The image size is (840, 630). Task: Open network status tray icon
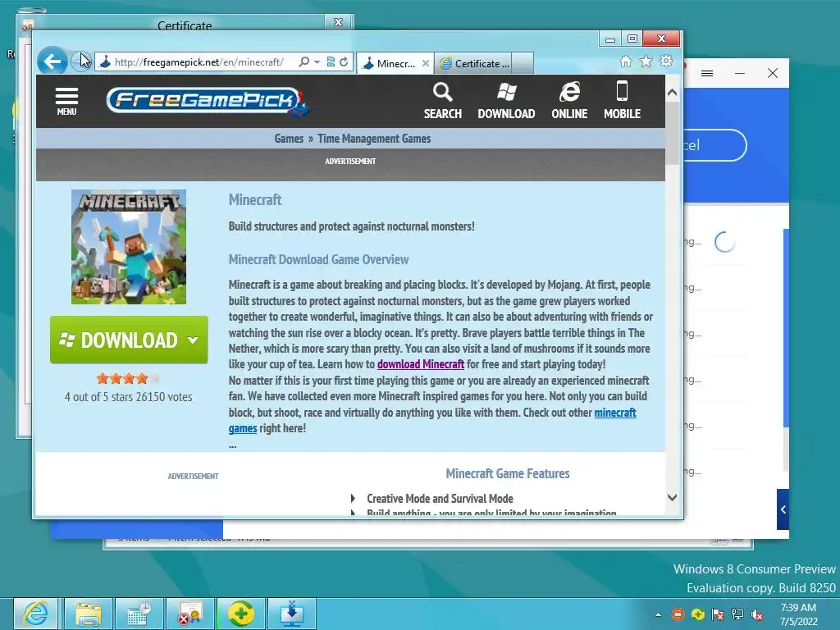coord(737,614)
